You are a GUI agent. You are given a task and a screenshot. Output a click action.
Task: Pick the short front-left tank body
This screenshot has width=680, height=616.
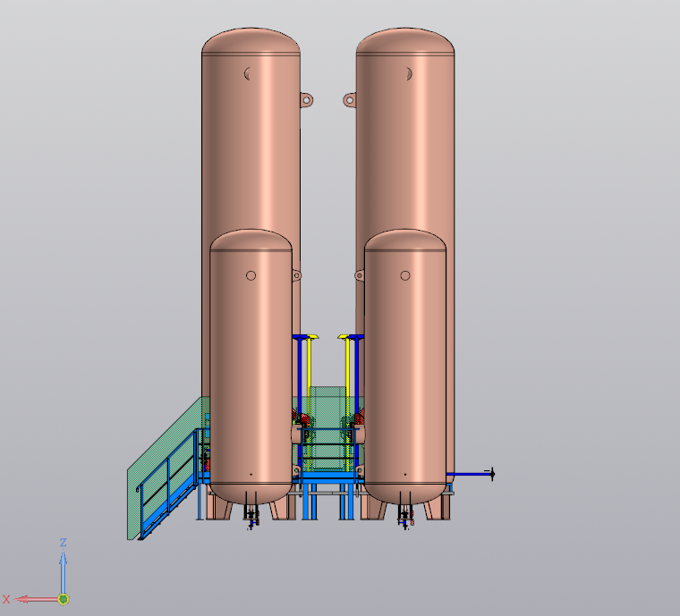(251, 376)
